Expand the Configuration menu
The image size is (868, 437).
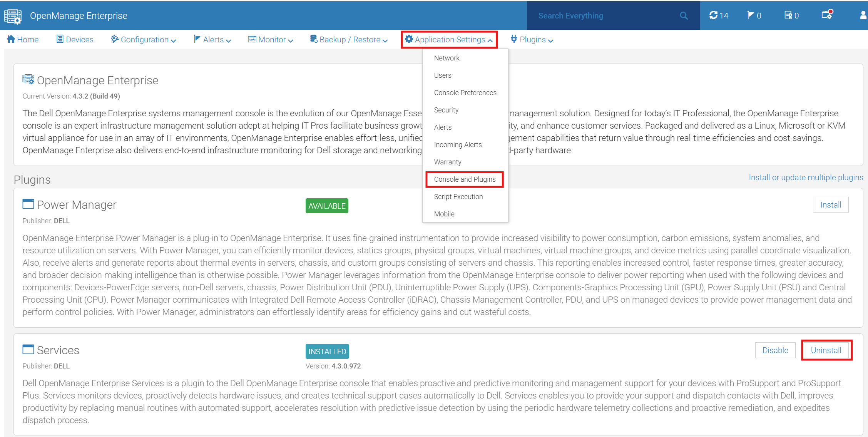tap(144, 39)
